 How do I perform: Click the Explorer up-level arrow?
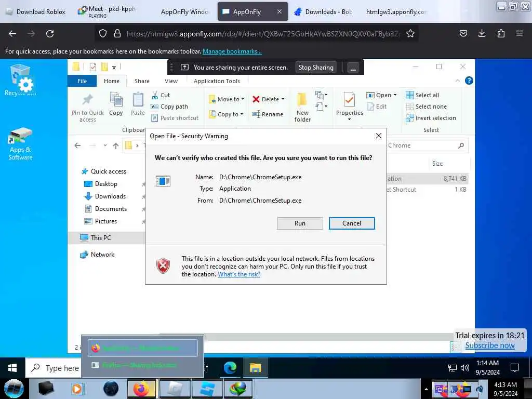tap(116, 146)
